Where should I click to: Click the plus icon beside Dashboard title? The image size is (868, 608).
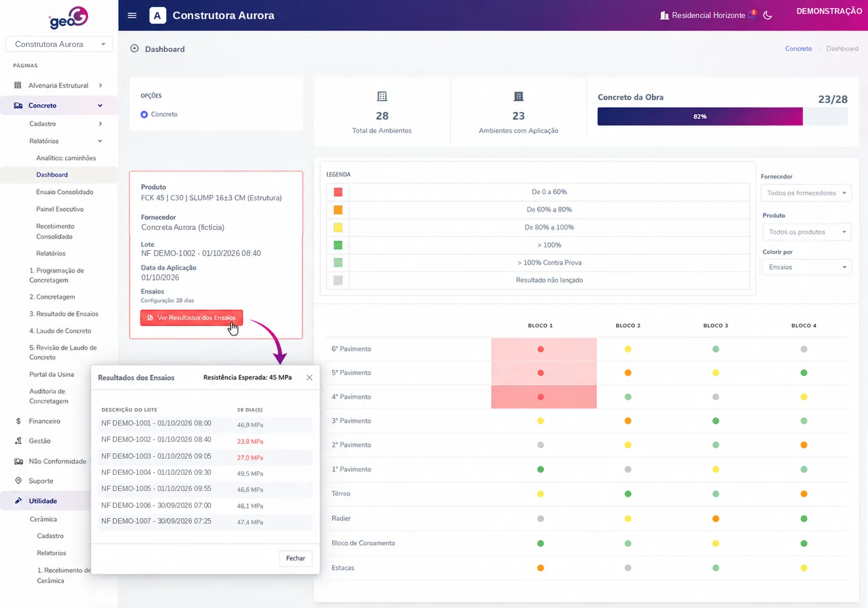pyautogui.click(x=134, y=49)
